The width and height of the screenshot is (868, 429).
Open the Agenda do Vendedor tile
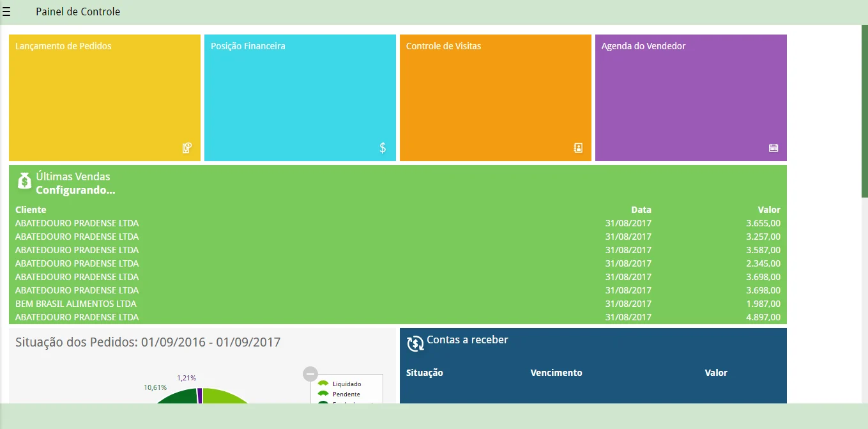click(x=691, y=98)
